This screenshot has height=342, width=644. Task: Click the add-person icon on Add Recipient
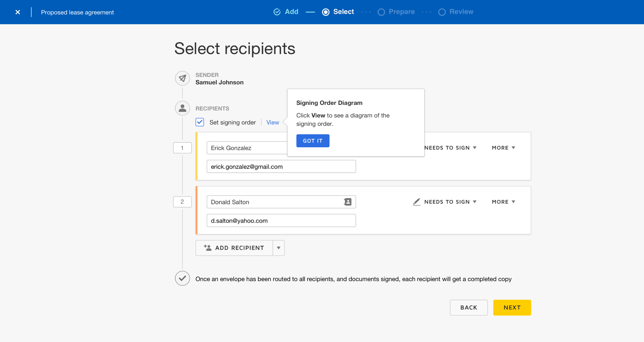click(208, 248)
